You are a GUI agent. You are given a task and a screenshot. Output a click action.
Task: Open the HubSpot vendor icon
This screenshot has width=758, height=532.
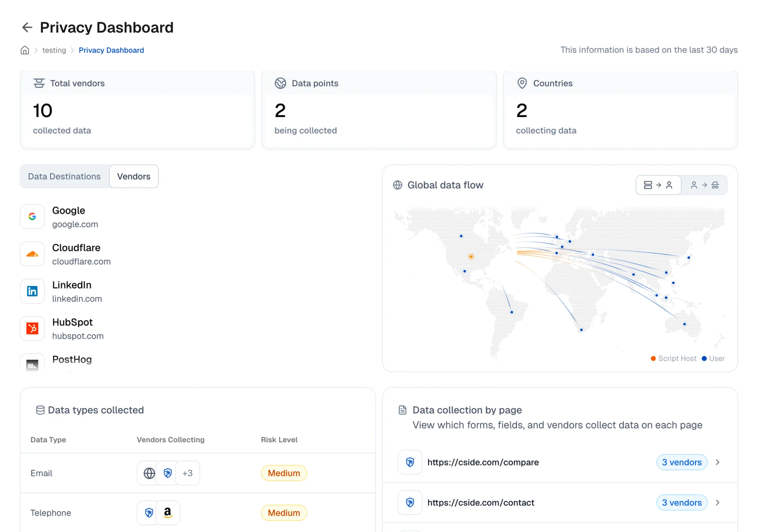coord(32,328)
